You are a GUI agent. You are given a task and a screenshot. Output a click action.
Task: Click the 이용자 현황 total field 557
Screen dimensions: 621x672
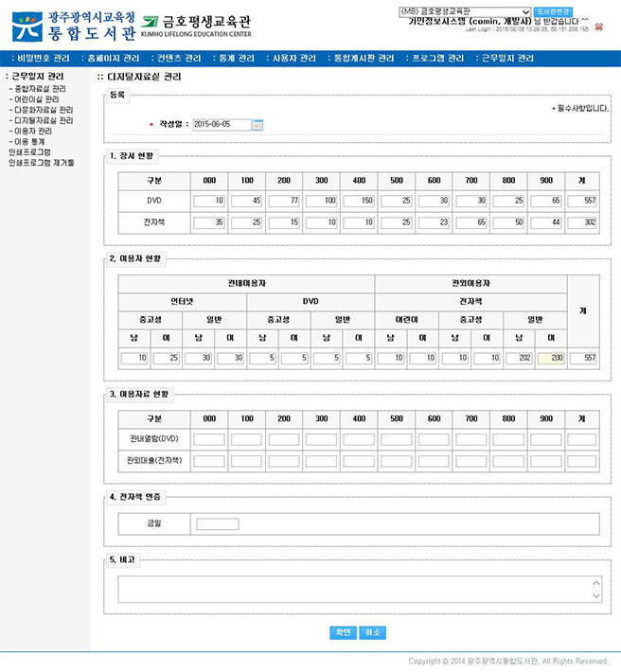coord(583,359)
